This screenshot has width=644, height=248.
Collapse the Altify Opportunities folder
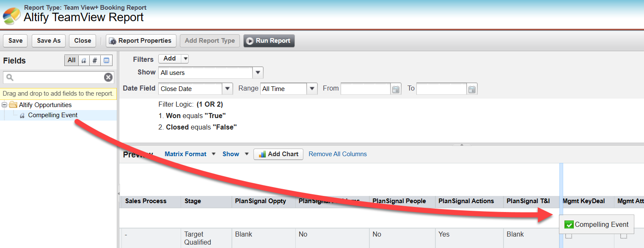(5, 105)
